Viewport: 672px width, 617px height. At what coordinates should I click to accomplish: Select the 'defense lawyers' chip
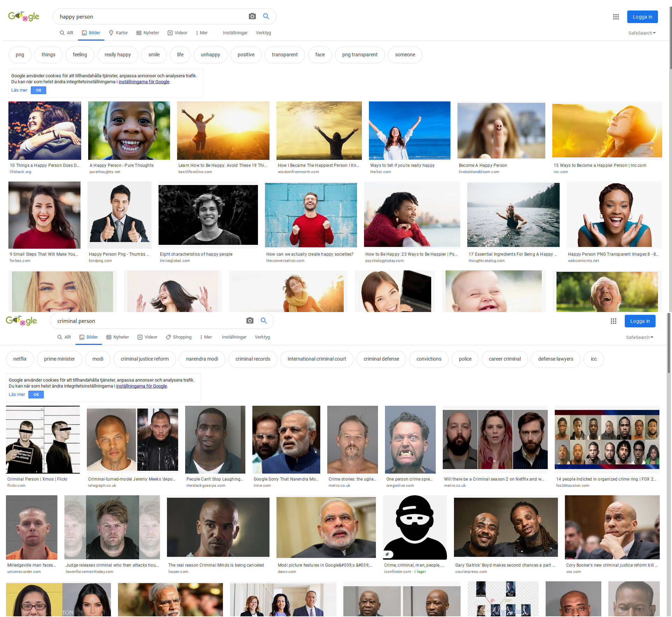[556, 359]
